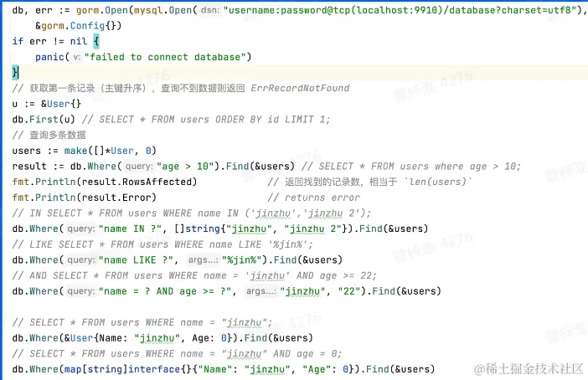Click the "name IN ?" query string
This screenshot has width=588, height=380.
pos(130,229)
